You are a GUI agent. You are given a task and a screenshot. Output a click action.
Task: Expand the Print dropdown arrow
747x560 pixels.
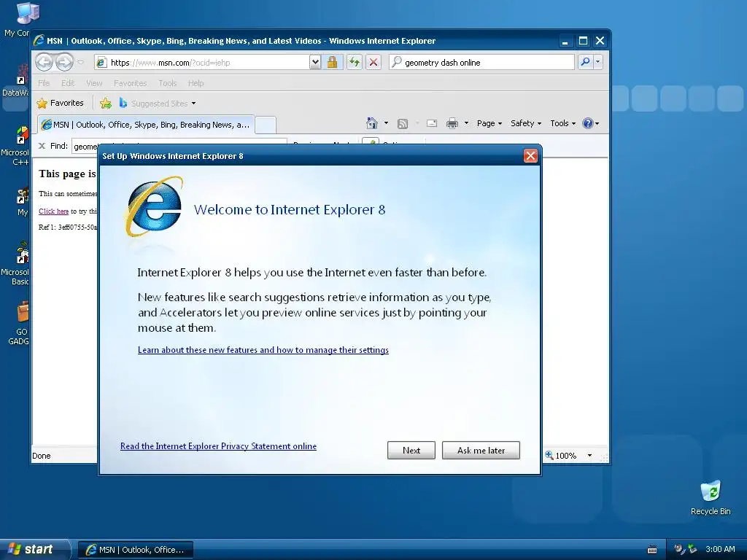pyautogui.click(x=466, y=123)
